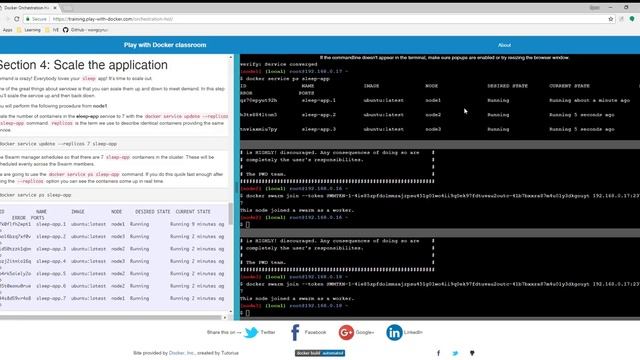Click the sleep-app.1 row in node1 terminal
640x360 pixels.
(435, 100)
